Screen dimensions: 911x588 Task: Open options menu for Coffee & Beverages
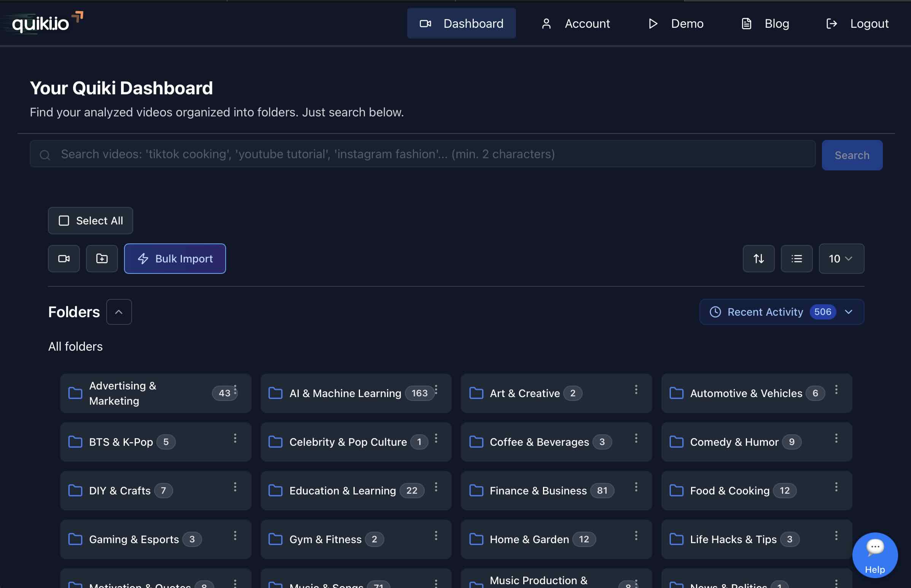[636, 438]
